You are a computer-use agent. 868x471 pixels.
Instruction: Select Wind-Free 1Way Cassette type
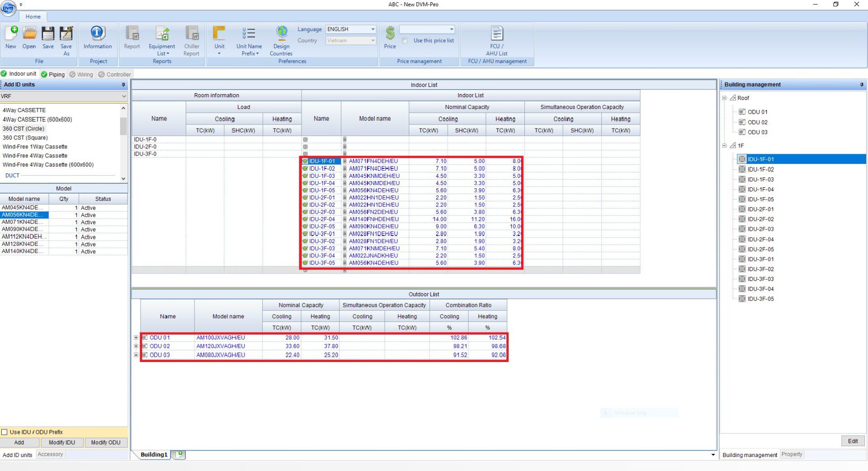[x=35, y=147]
